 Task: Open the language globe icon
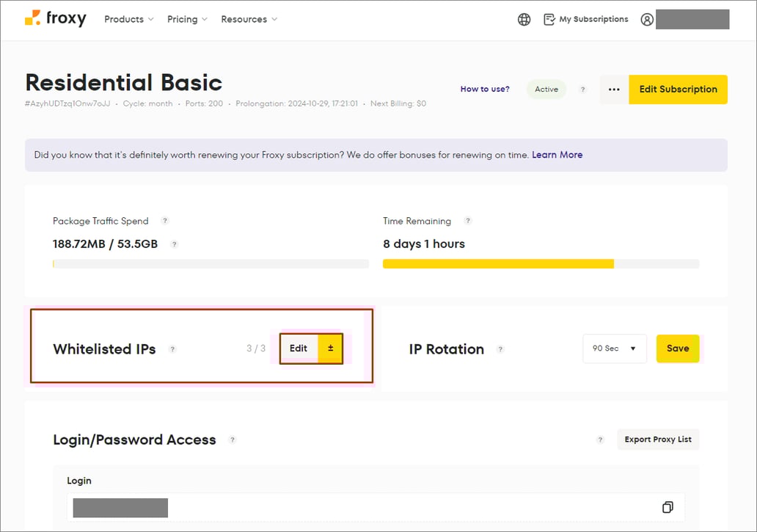[x=524, y=20]
